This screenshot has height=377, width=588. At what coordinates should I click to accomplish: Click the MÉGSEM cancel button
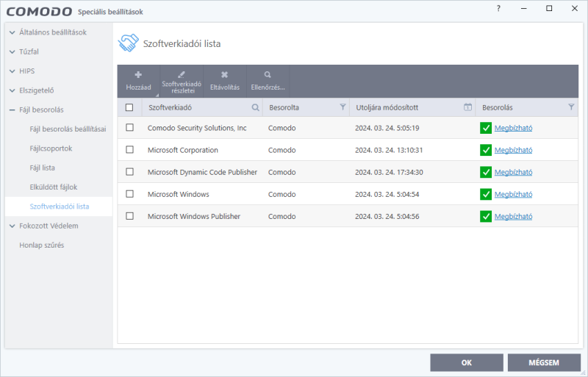544,362
